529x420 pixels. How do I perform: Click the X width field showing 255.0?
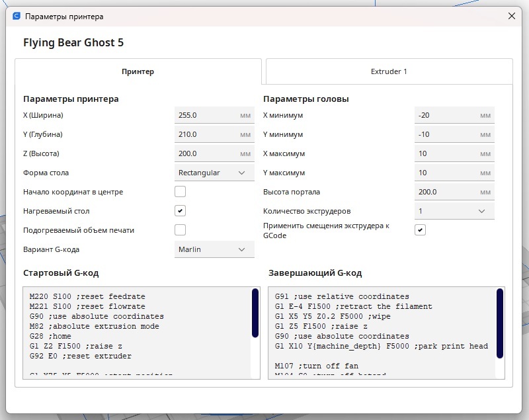(x=214, y=115)
